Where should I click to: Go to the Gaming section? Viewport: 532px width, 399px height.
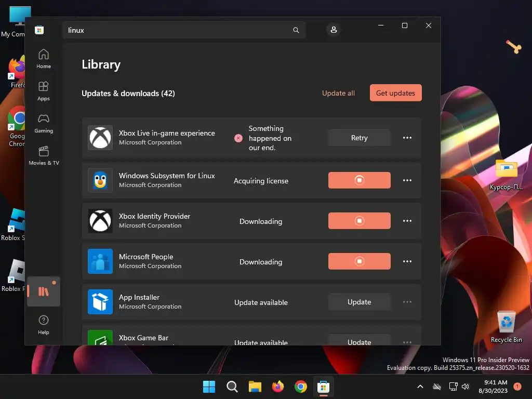(44, 123)
